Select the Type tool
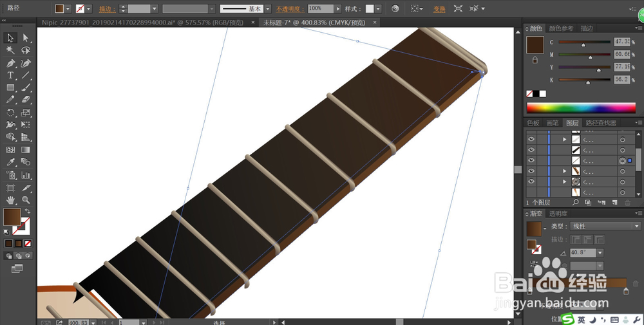644x325 pixels. (x=10, y=75)
